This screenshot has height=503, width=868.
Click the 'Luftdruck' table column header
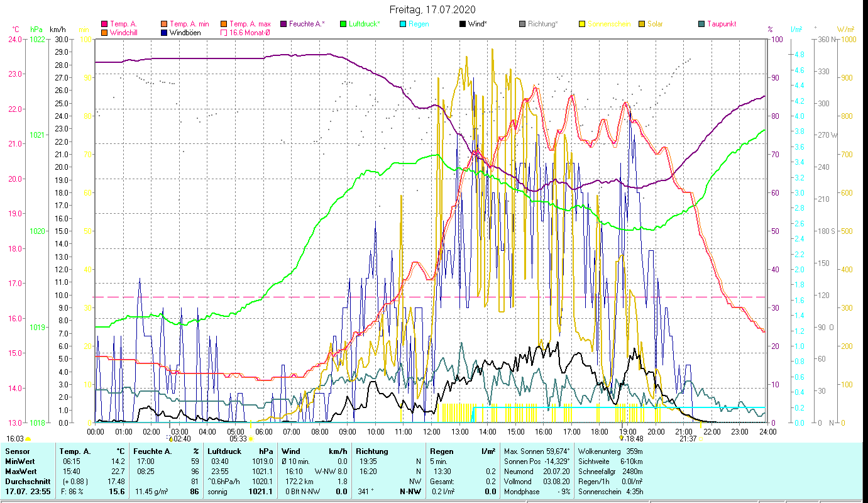[x=224, y=451]
